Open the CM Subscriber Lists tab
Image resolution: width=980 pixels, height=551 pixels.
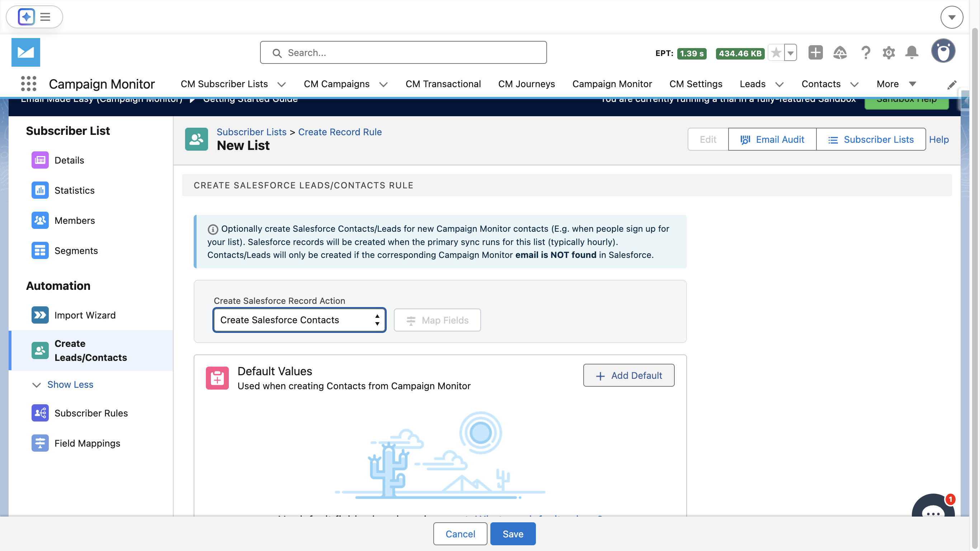click(224, 84)
